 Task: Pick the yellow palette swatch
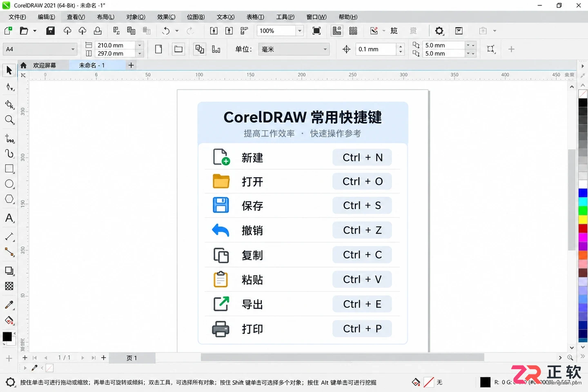583,220
